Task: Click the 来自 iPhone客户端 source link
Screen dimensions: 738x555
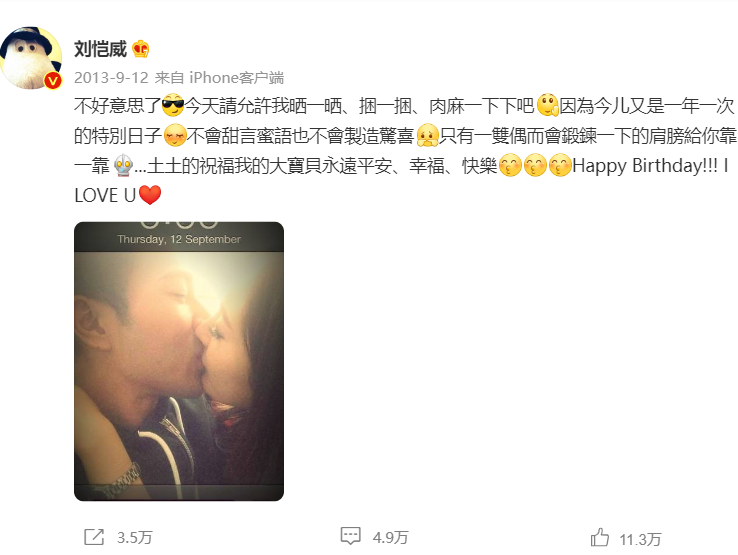Action: click(219, 78)
